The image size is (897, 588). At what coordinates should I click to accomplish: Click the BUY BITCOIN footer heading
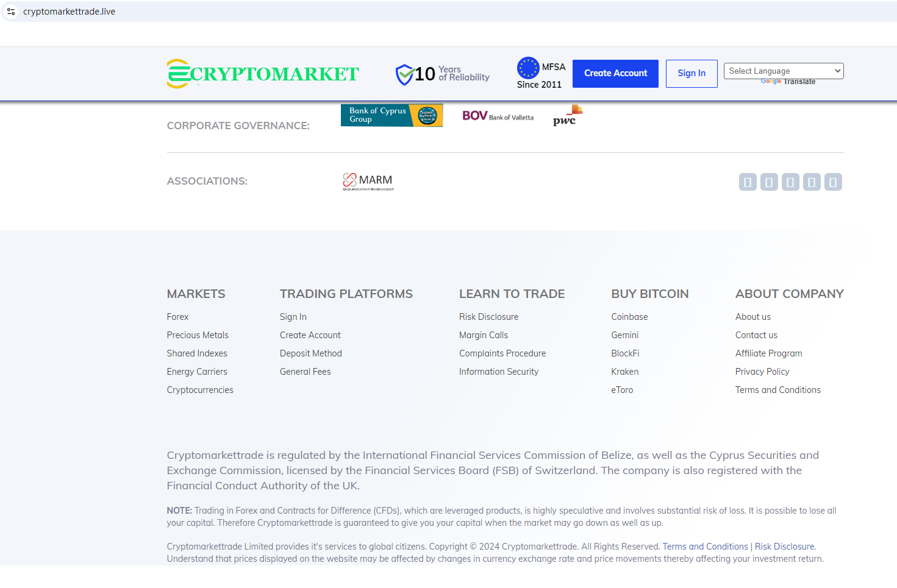coord(650,294)
